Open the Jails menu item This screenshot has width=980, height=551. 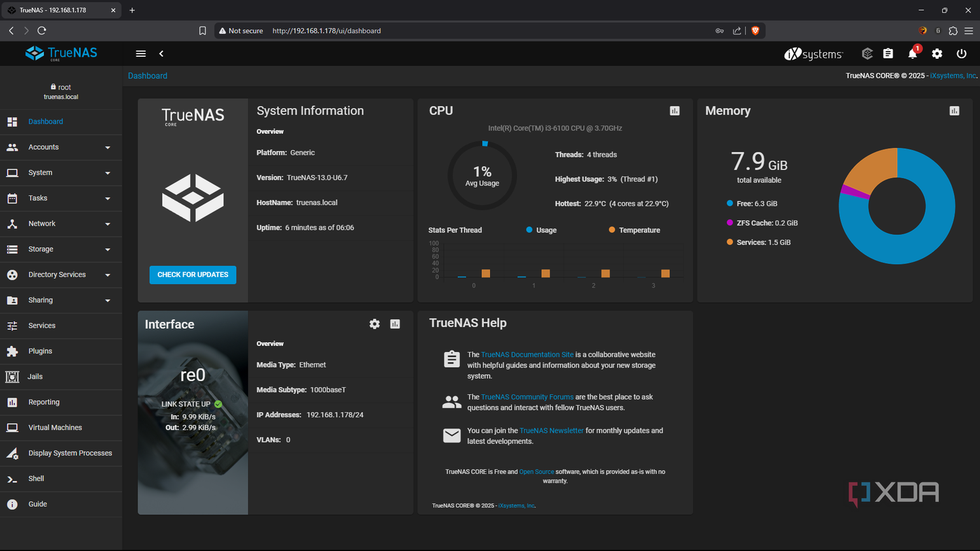point(61,377)
